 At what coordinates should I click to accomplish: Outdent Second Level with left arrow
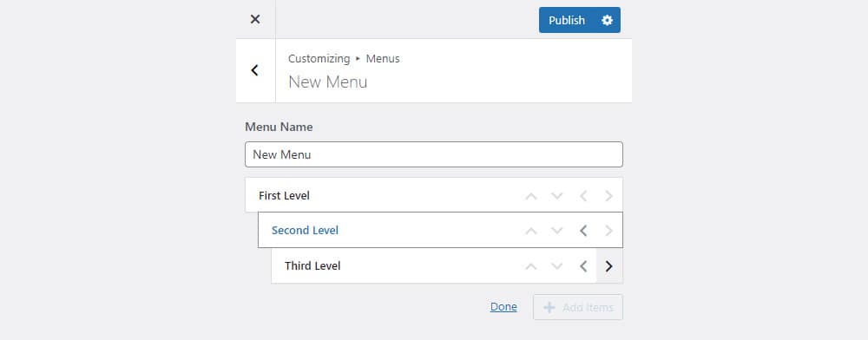pyautogui.click(x=583, y=231)
